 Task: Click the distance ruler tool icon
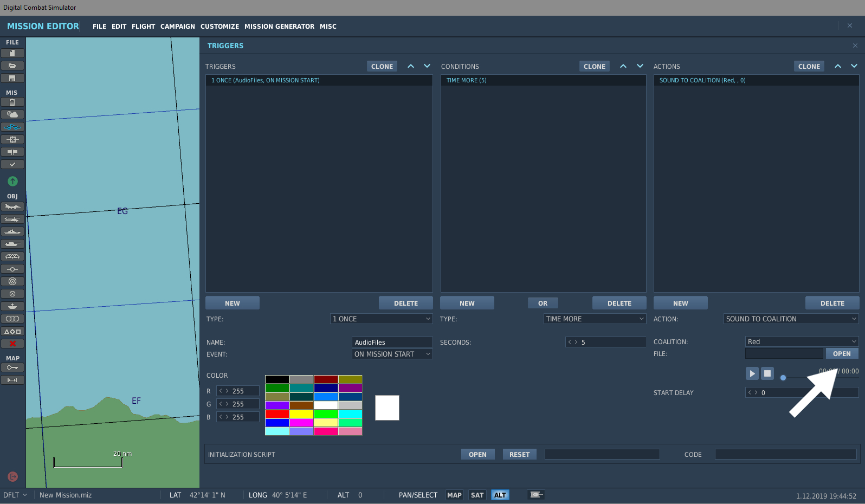click(x=12, y=380)
